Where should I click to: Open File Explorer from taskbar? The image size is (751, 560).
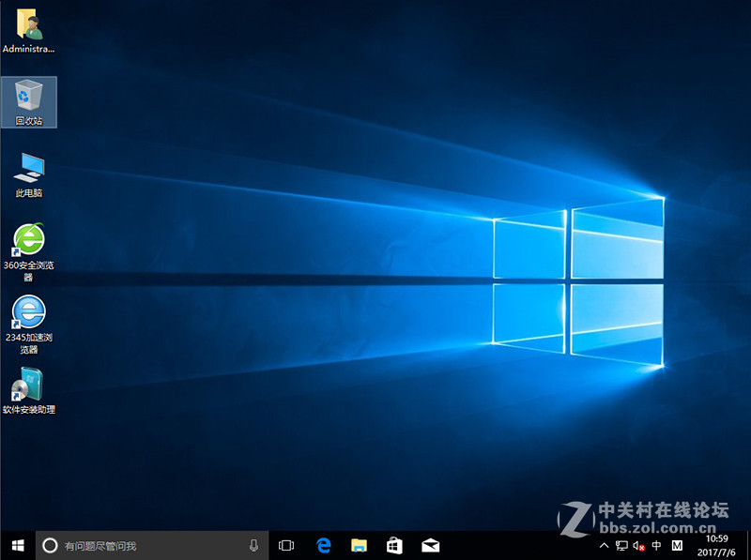[359, 545]
